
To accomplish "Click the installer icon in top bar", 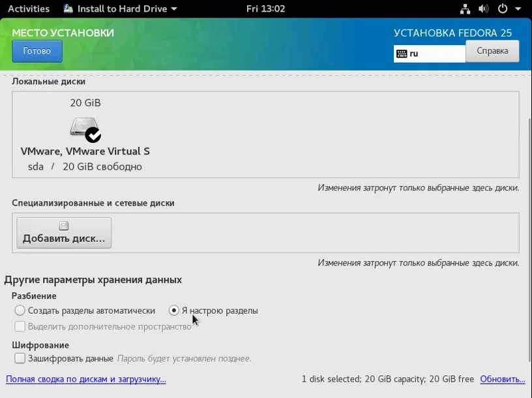I will 68,8.
